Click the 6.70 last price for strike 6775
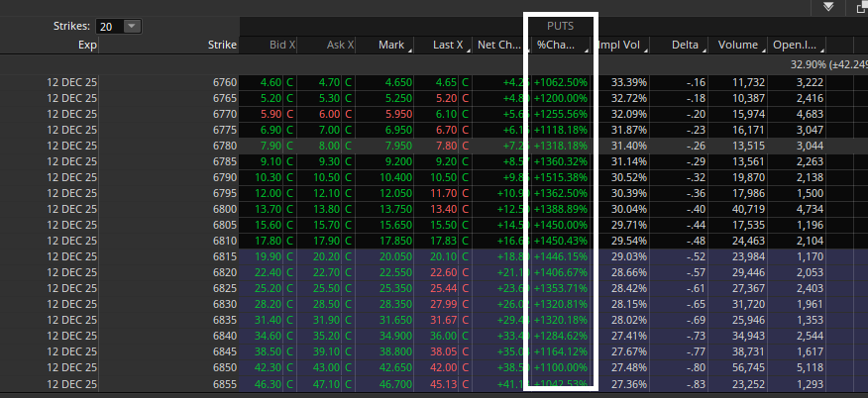This screenshot has height=398, width=868. click(446, 131)
